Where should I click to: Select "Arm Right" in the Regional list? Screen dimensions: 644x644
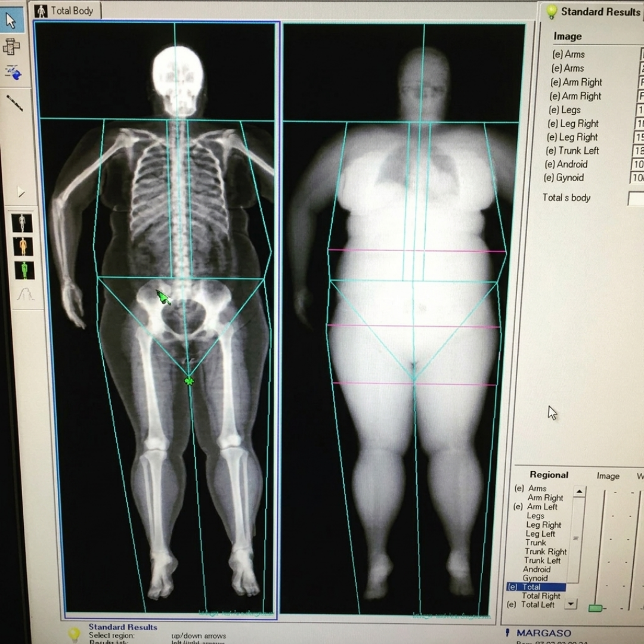coord(546,498)
